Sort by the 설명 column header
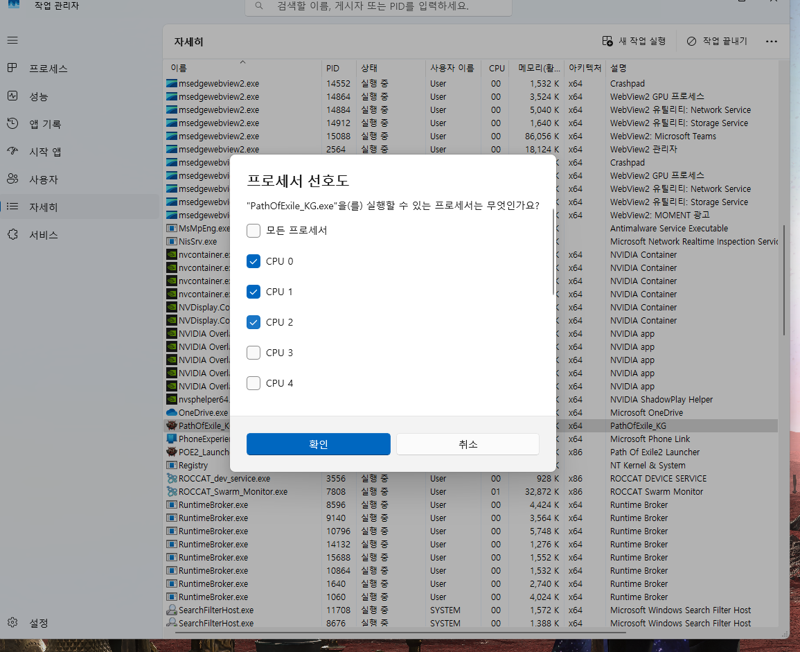This screenshot has width=800, height=652. tap(692, 68)
